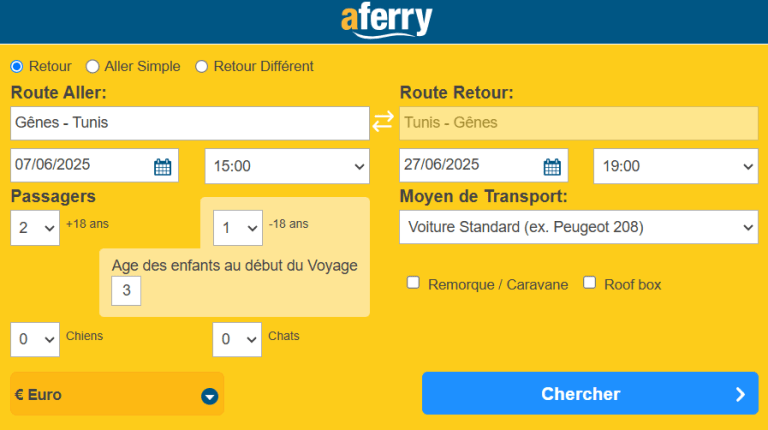Swap routes using the double-arrow icon

click(x=383, y=122)
